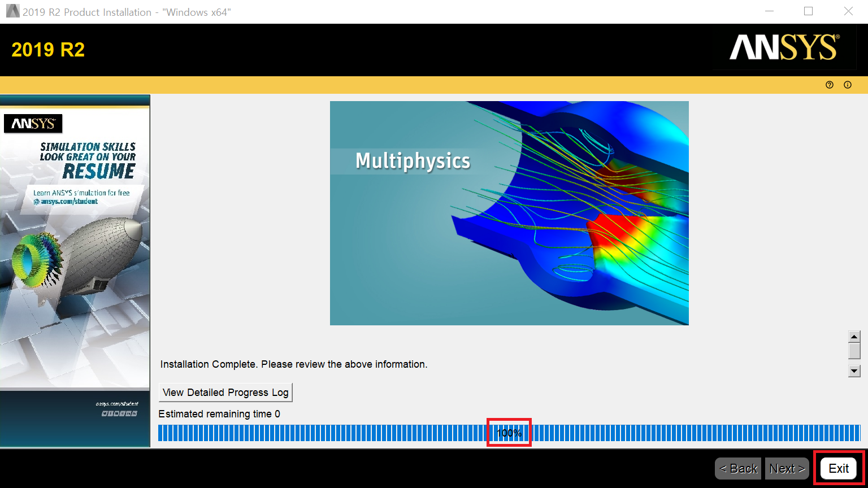Open View Detailed Progress Log

click(x=225, y=392)
